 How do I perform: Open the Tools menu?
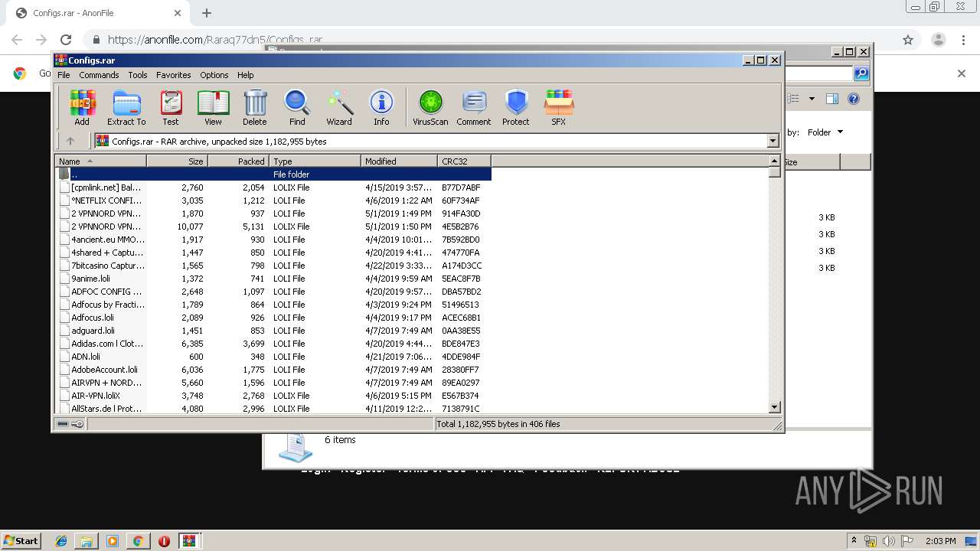click(x=138, y=75)
